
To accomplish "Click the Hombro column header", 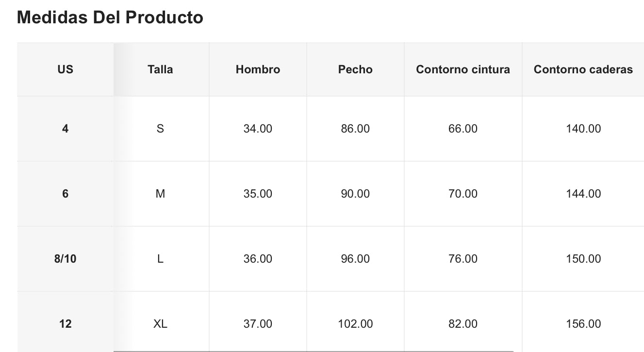I will tap(258, 69).
